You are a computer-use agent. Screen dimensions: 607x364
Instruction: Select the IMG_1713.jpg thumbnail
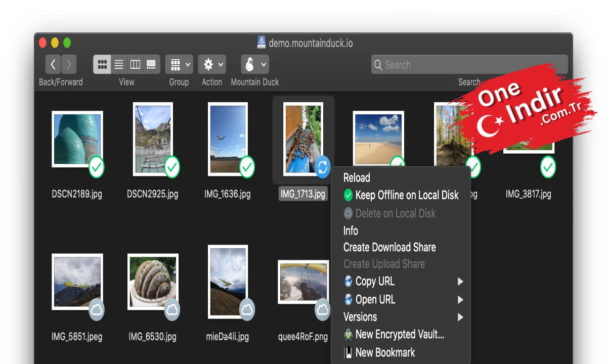pos(303,139)
